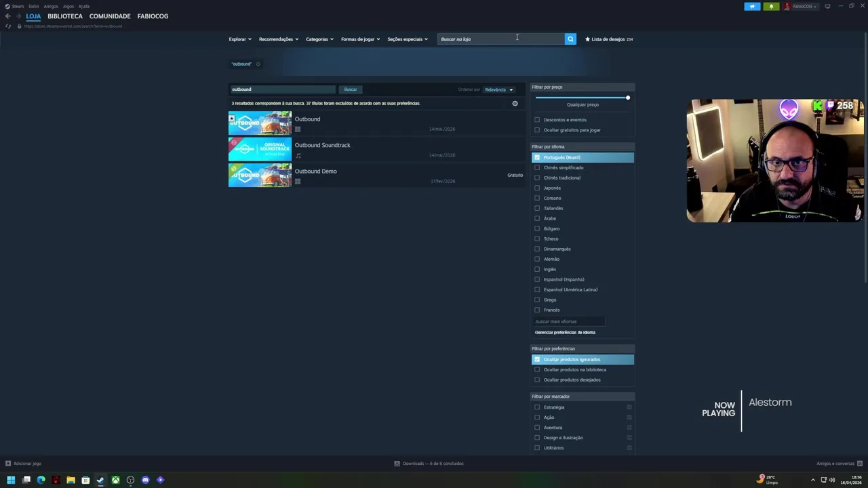The width and height of the screenshot is (868, 488).
Task: Check the Aventura tag filter
Action: [x=537, y=428]
